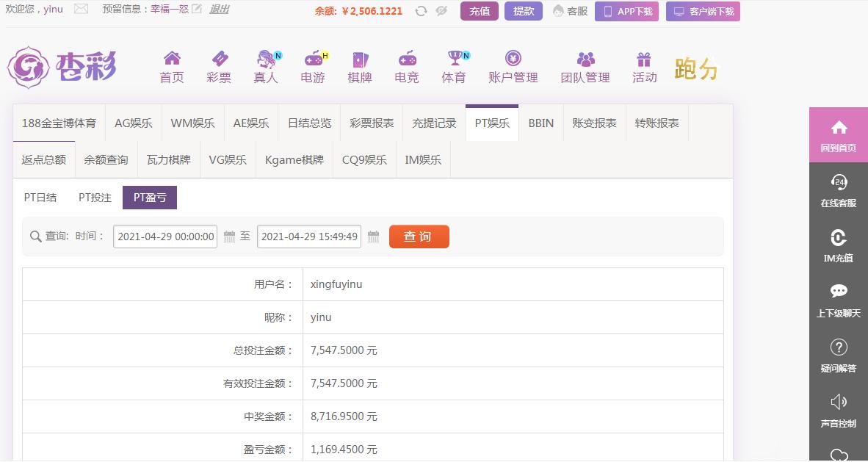Click 退出 to log out
This screenshot has height=462, width=868.
tap(220, 10)
